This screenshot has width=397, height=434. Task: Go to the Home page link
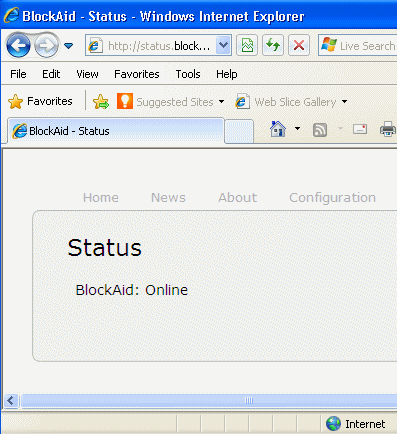tap(101, 198)
